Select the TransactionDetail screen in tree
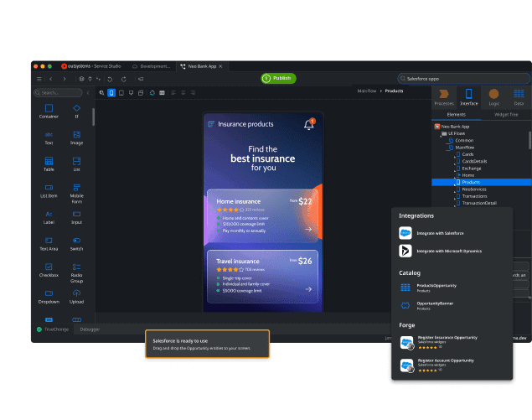The height and width of the screenshot is (420, 532). [x=477, y=203]
